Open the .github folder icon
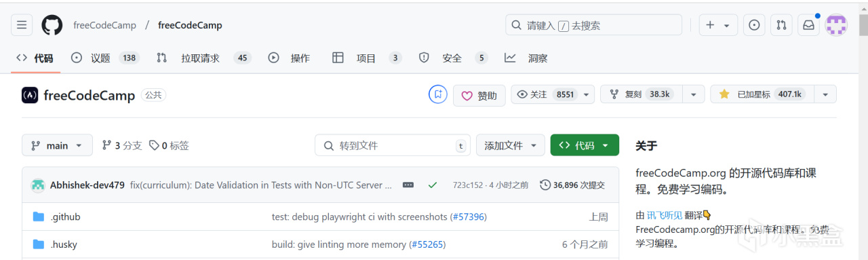868x260 pixels. [x=39, y=217]
